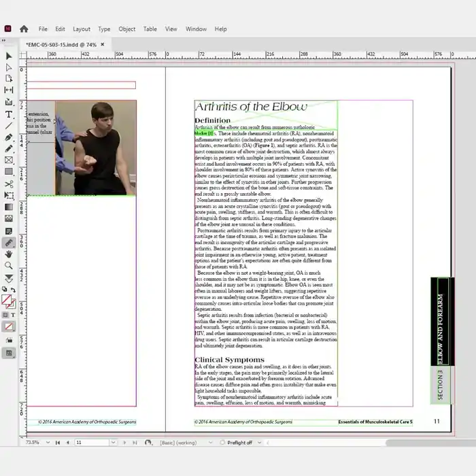This screenshot has width=476, height=476.
Task: Click the 73.5% zoom percentage field
Action: 33,443
